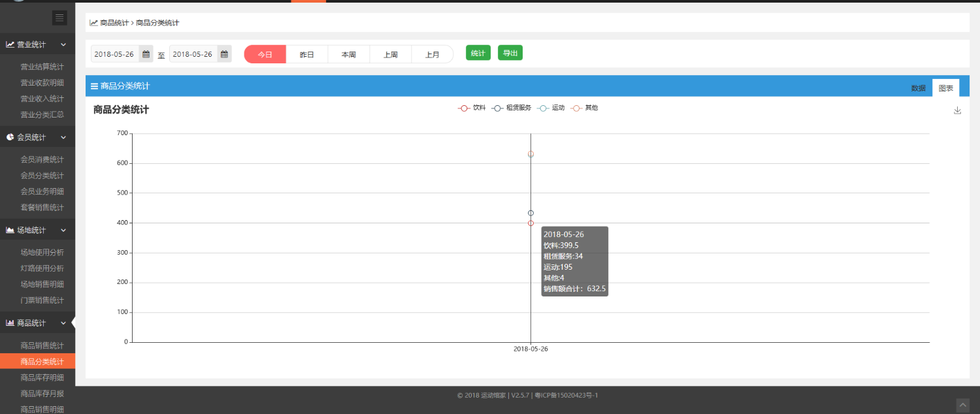Click the 商品统计 bar chart icon
The height and width of the screenshot is (414, 980).
10,323
